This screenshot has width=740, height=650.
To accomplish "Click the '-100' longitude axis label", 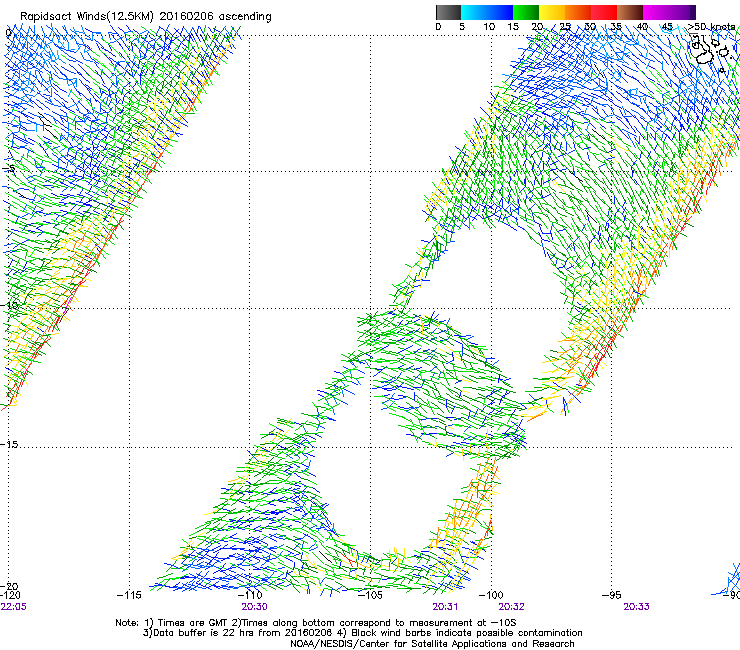I will click(x=491, y=595).
